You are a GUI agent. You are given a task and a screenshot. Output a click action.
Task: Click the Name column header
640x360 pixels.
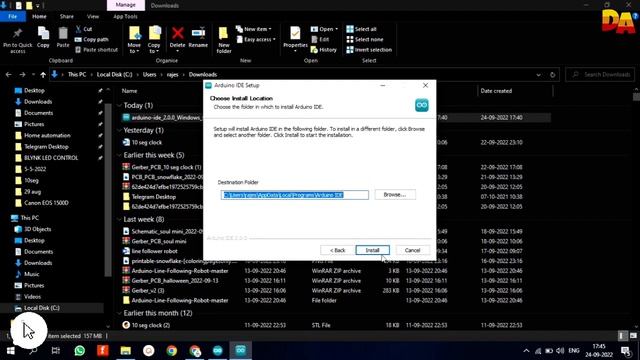tap(130, 91)
